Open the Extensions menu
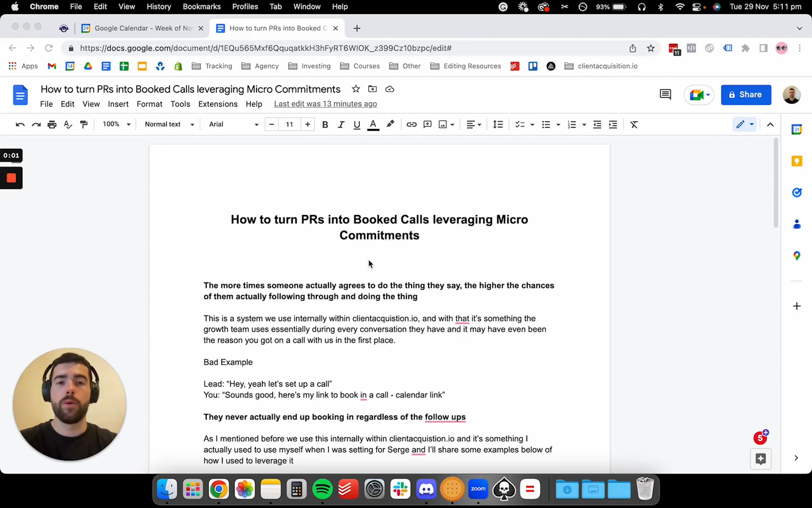This screenshot has height=508, width=812. [218, 104]
